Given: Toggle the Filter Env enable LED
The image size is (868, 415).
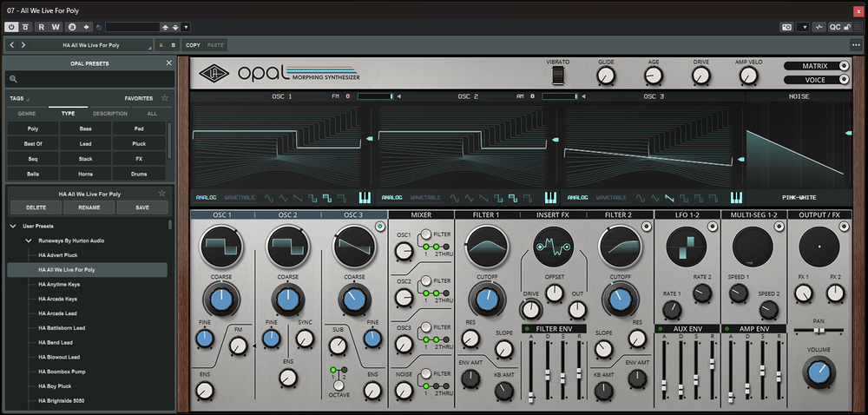Looking at the screenshot, I should tap(525, 329).
